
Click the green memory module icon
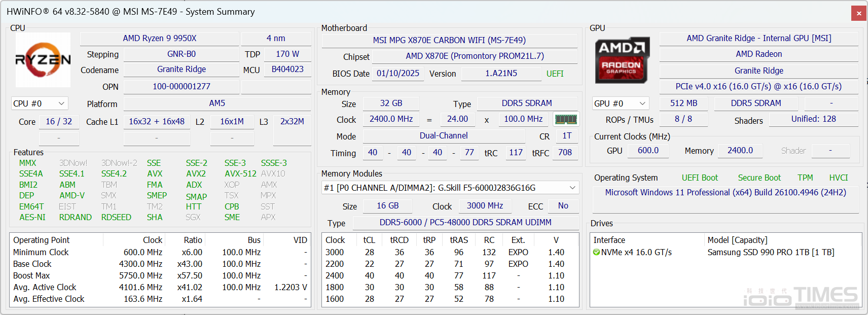566,119
